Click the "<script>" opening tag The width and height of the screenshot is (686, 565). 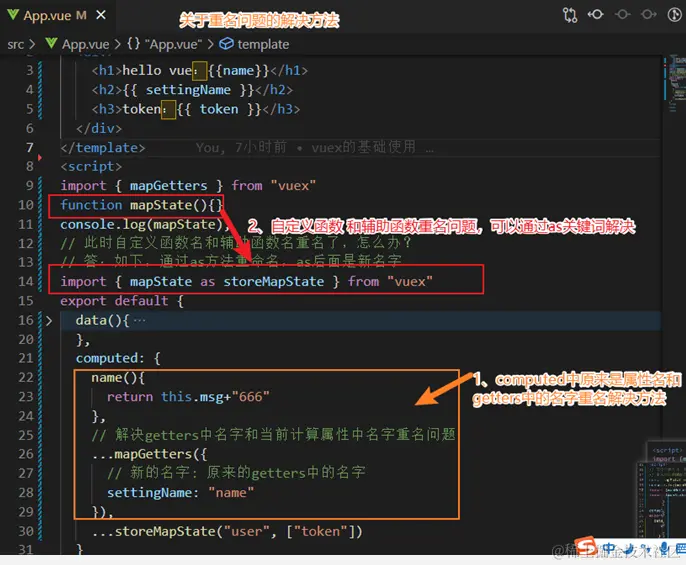coord(91,167)
